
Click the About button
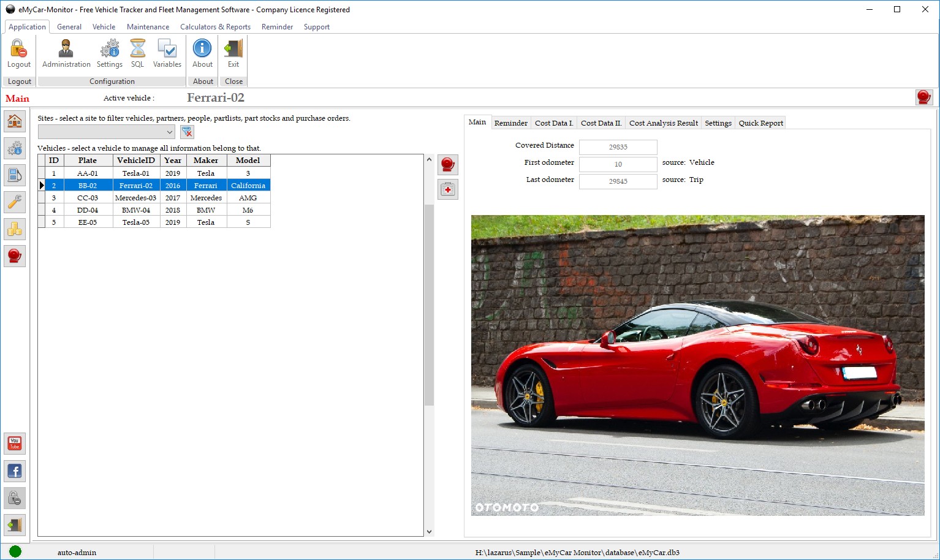[202, 52]
